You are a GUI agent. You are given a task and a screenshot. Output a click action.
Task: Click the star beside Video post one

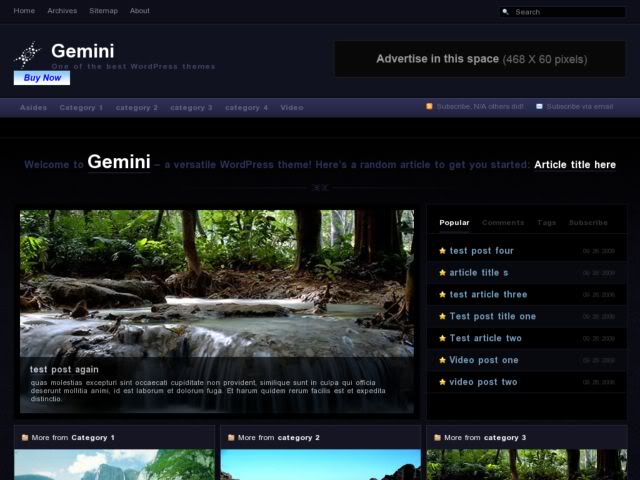tap(442, 360)
